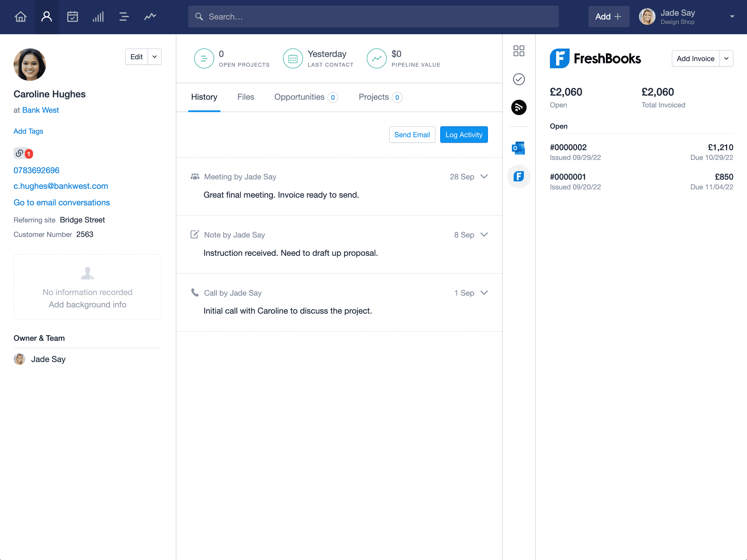Viewport: 747px width, 560px height.
Task: Open the menu/hamburger icon
Action: tap(124, 16)
